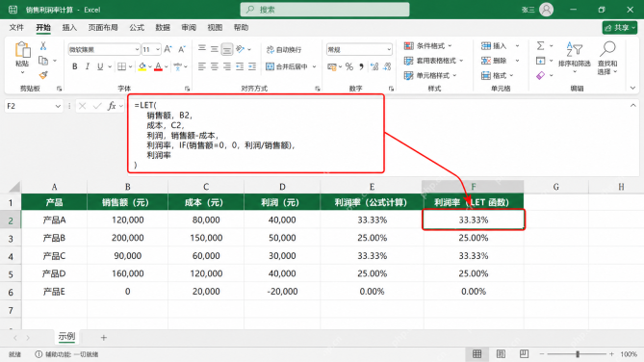The height and width of the screenshot is (362, 644).
Task: Switch to the 数据 Data tab
Action: coord(163,28)
